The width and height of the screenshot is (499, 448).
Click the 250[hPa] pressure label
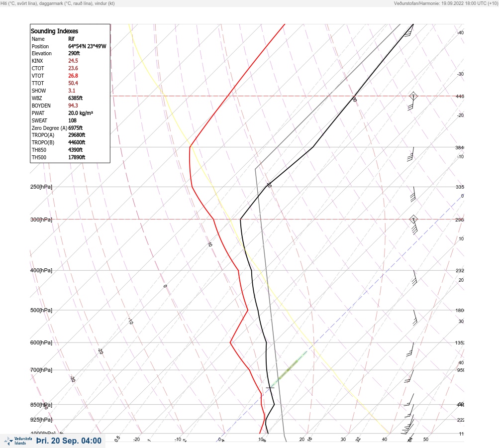click(x=41, y=187)
